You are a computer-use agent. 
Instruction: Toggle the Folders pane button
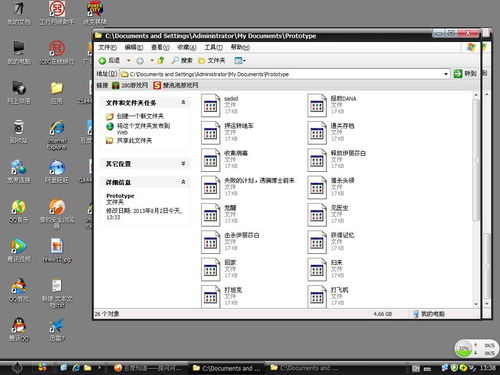(212, 60)
